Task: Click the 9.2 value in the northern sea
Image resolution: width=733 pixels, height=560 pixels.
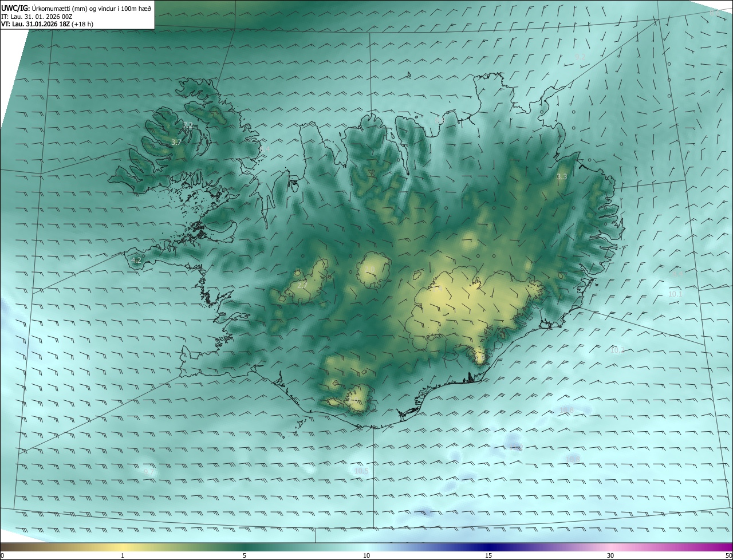Action: 580,57
